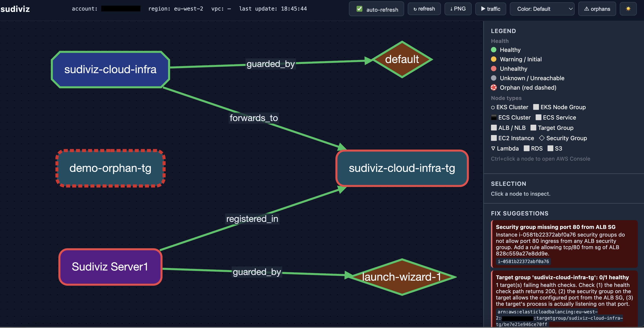Click the guarded_by label near default
The image size is (644, 328).
270,64
